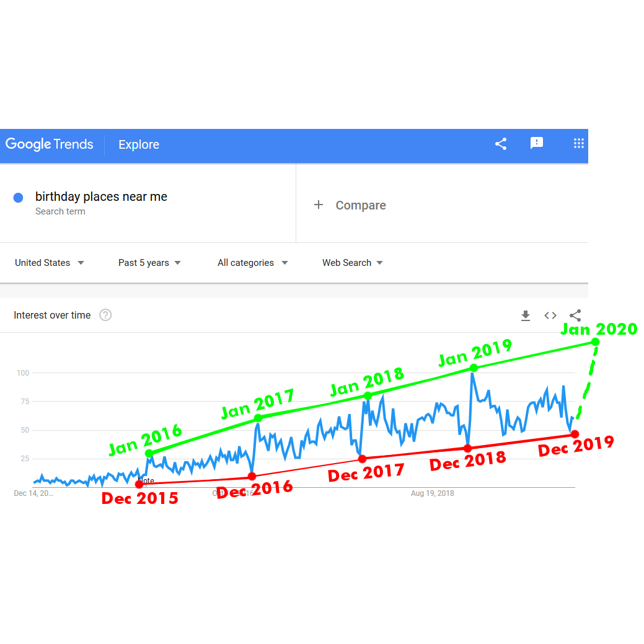644x644 pixels.
Task: Download the Interest over time chart data
Action: pos(526,315)
